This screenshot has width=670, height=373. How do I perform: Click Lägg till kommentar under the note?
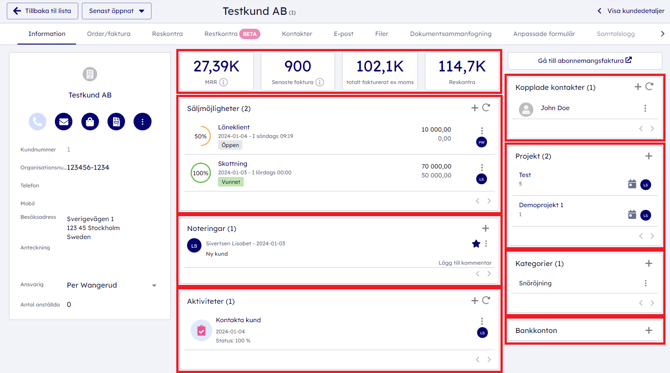465,263
